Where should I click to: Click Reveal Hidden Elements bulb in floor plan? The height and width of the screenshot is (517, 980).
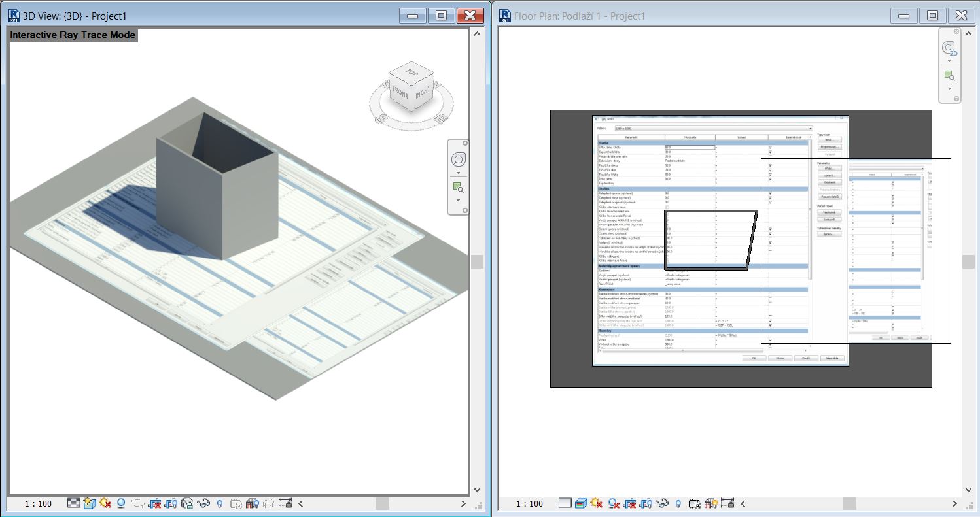pyautogui.click(x=678, y=503)
